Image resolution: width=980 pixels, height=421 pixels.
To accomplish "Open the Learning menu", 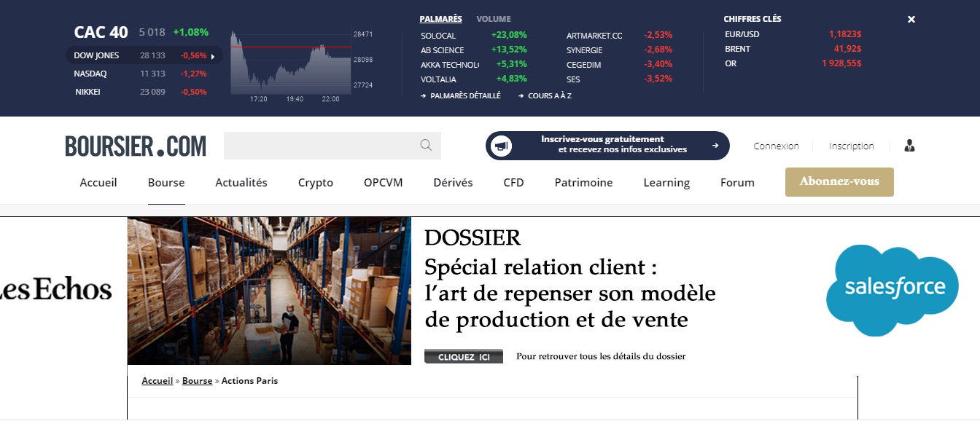I will [666, 183].
